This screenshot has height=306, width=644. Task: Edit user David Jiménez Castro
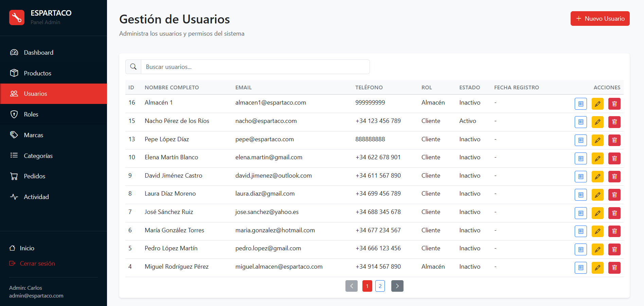click(x=597, y=177)
